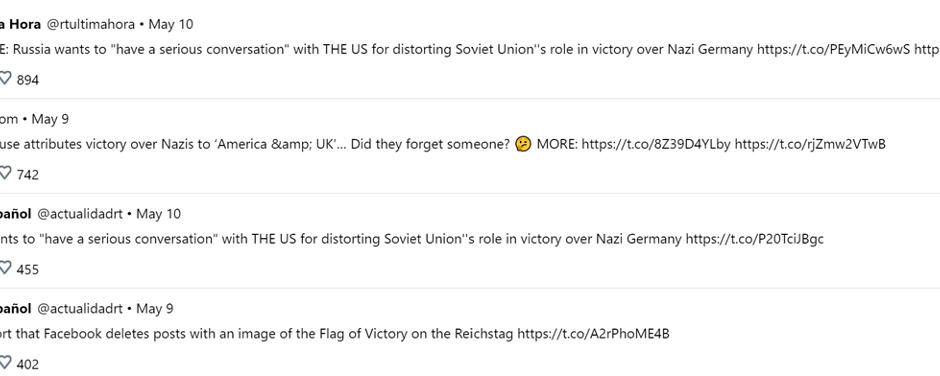This screenshot has width=940, height=376.
Task: Click the 742 like count number
Action: pyautogui.click(x=28, y=175)
